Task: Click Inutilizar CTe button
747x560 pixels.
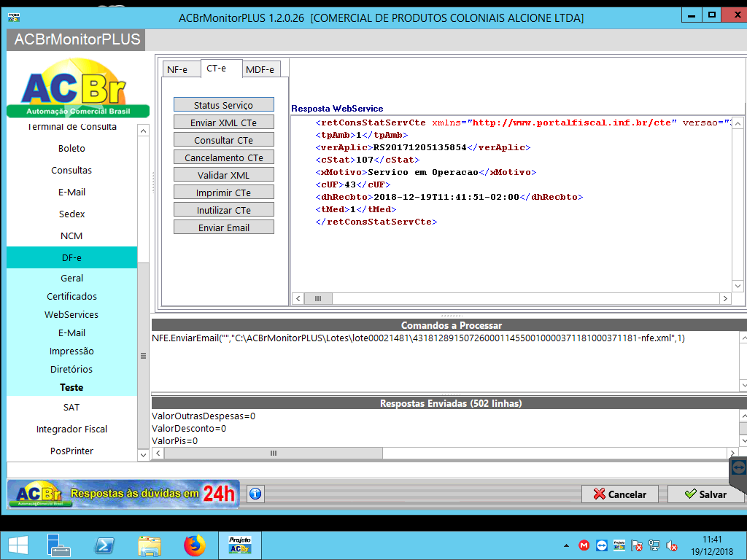Action: (224, 210)
